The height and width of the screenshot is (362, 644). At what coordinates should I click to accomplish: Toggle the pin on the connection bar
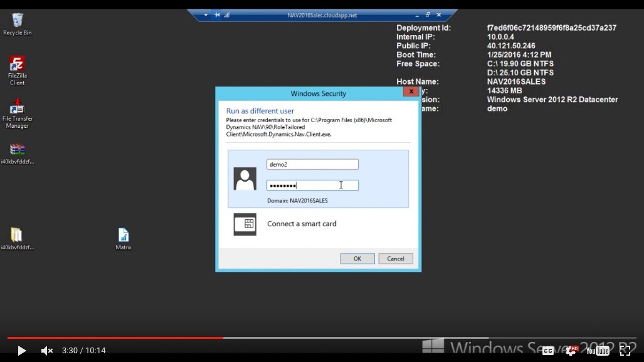217,15
